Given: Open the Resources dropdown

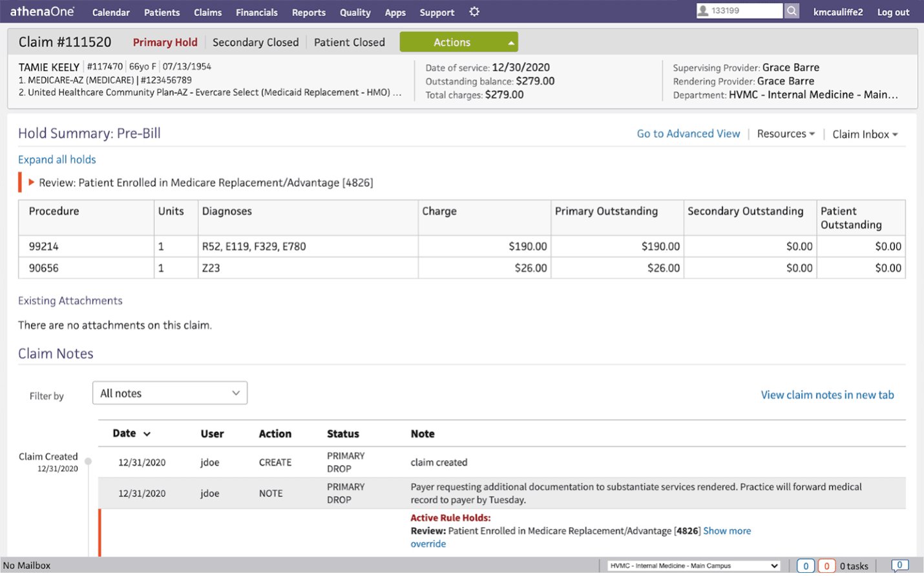Looking at the screenshot, I should (785, 134).
